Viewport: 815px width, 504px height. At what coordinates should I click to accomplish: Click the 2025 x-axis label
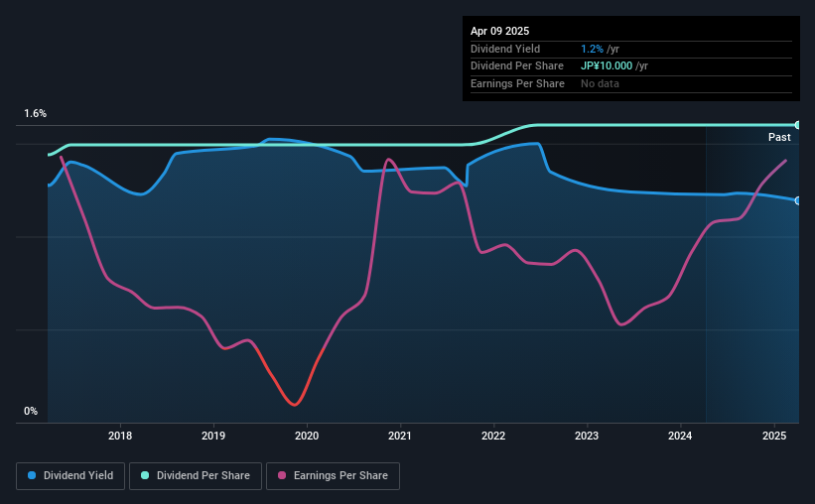(774, 436)
